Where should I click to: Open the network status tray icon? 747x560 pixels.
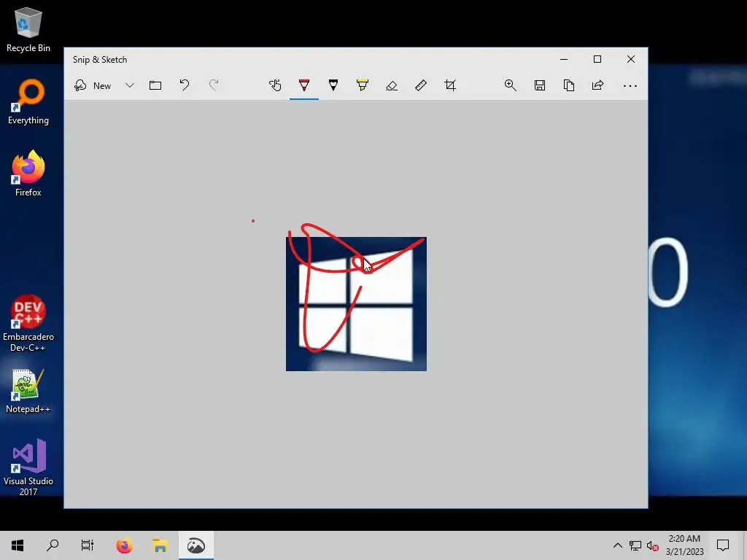pos(635,545)
